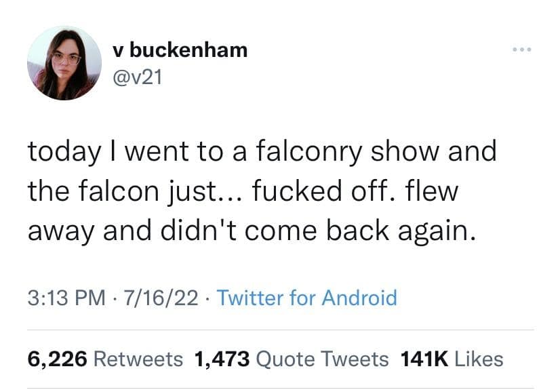Screen dimensions: 541x392
Task: Click the word "Android" in the source link
Action: pyautogui.click(x=359, y=298)
